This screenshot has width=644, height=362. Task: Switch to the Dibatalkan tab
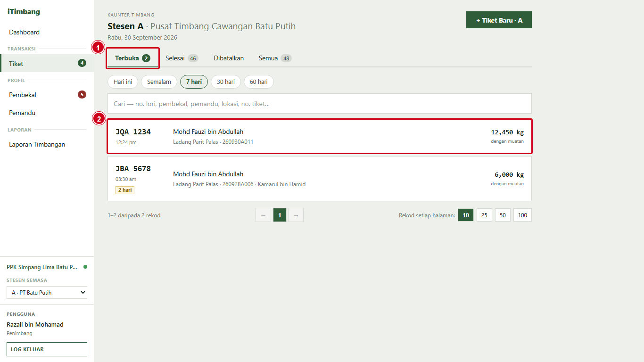click(229, 58)
